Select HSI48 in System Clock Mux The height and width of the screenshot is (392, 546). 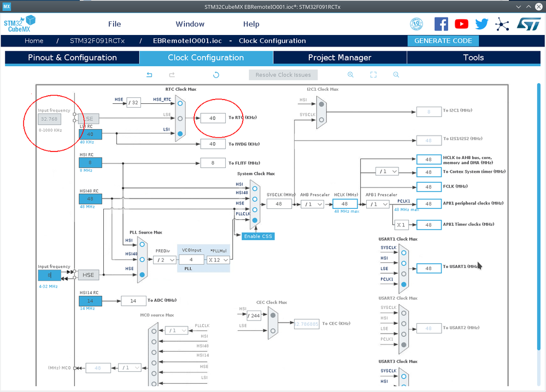pyautogui.click(x=255, y=199)
